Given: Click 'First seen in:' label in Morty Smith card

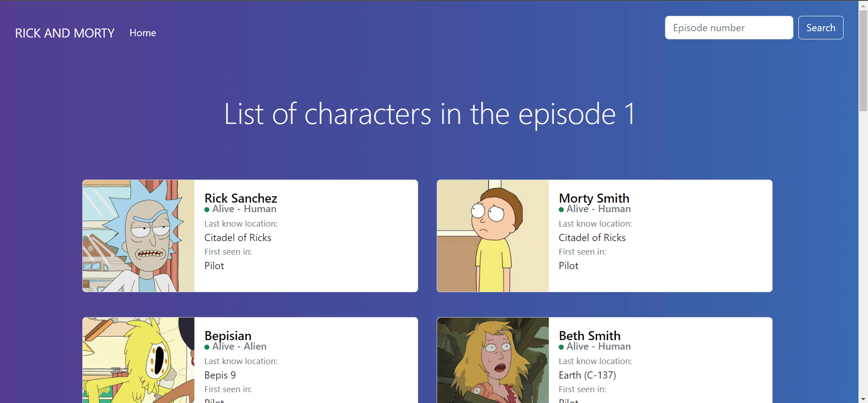Looking at the screenshot, I should click(582, 251).
